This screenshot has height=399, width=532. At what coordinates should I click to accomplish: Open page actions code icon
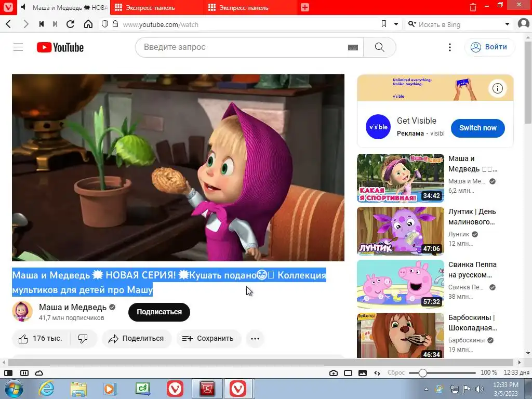377,373
